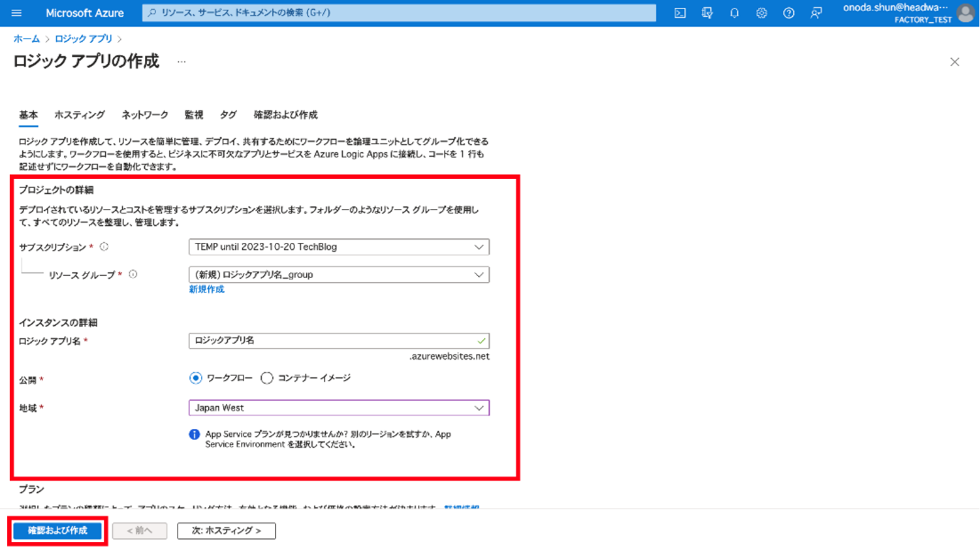Viewport: 980px width, 551px height.
Task: Open the more options ellipsis beside title
Action: point(182,61)
